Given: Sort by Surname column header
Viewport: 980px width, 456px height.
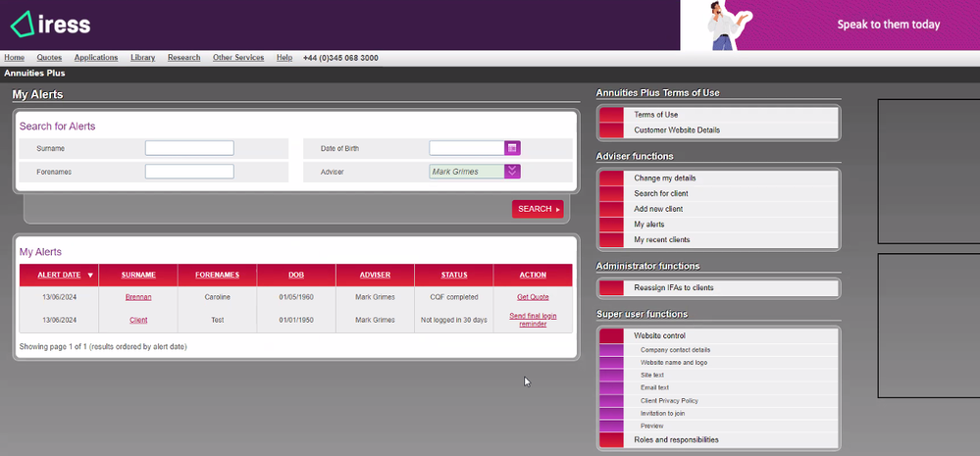Looking at the screenshot, I should click(x=138, y=275).
